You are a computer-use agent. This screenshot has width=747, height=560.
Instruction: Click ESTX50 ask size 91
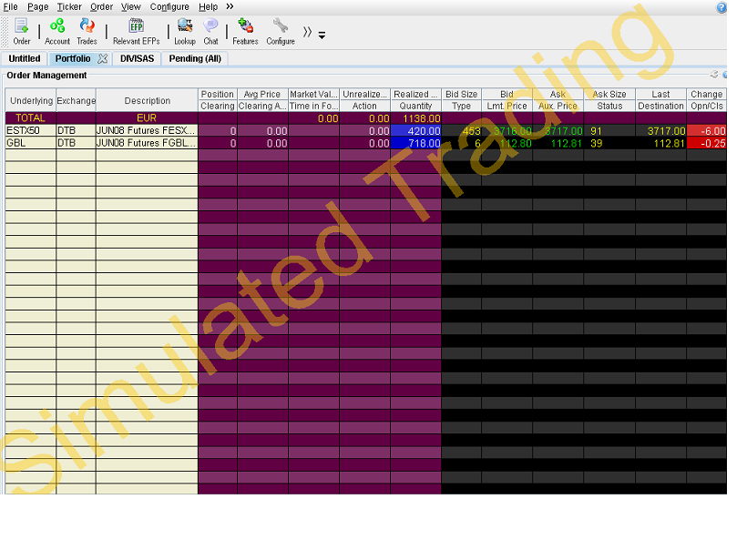(x=609, y=130)
